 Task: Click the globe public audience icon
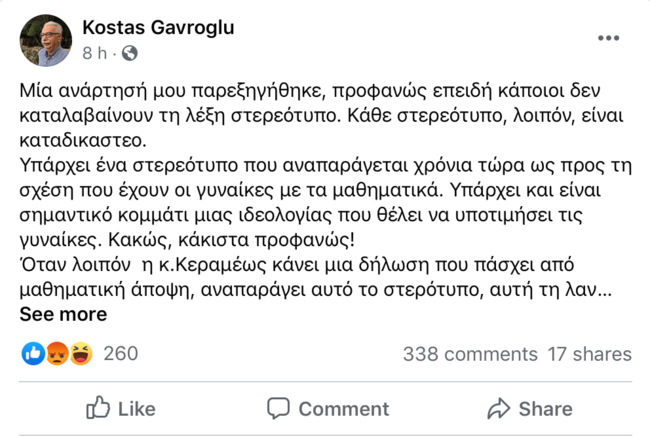point(129,53)
